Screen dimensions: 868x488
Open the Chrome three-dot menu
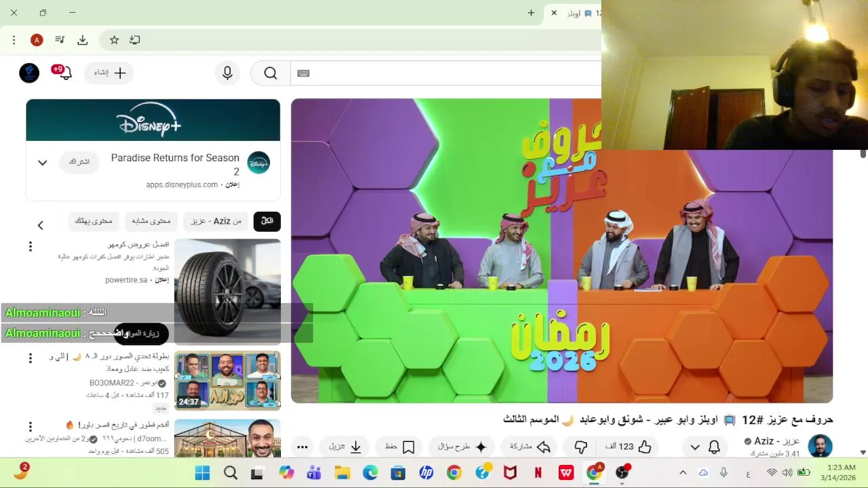pos(14,40)
